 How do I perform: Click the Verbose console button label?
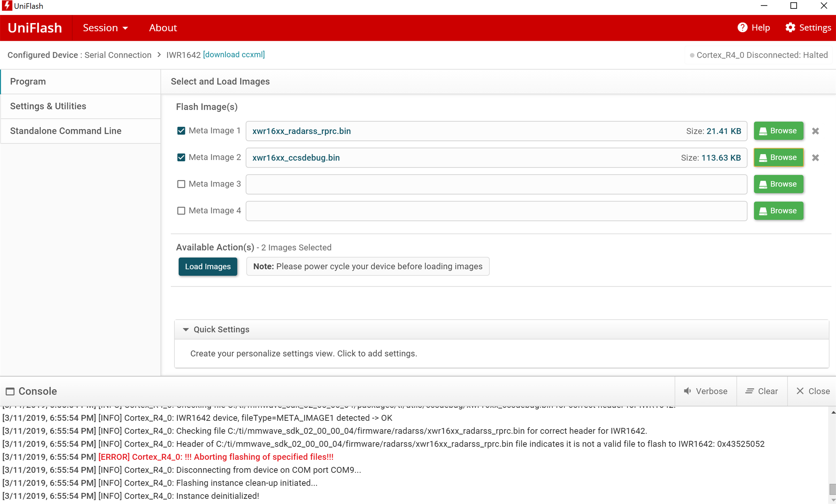[711, 391]
